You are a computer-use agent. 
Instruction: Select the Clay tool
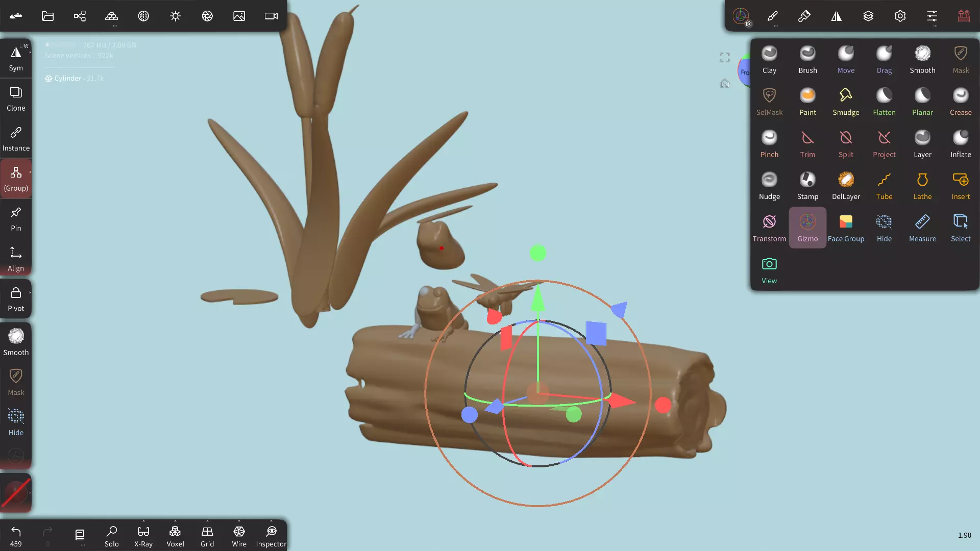(769, 60)
